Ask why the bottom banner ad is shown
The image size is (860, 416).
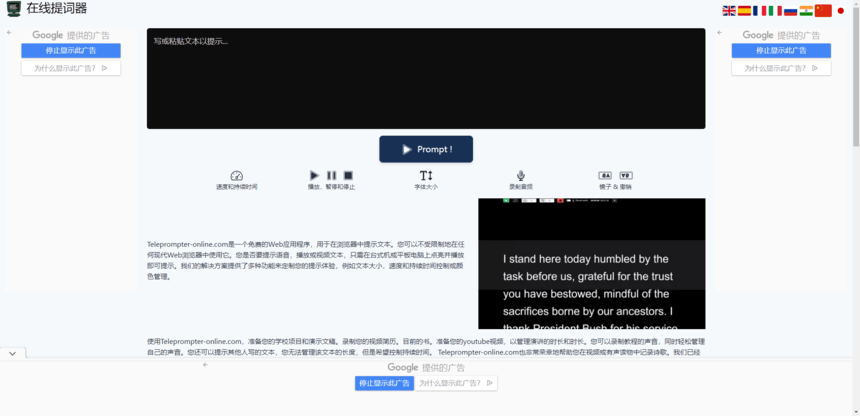[x=456, y=383]
